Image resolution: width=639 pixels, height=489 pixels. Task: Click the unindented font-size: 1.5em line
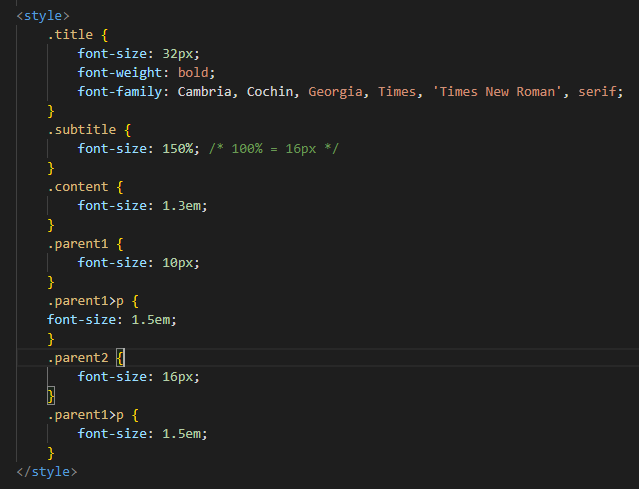click(x=112, y=320)
